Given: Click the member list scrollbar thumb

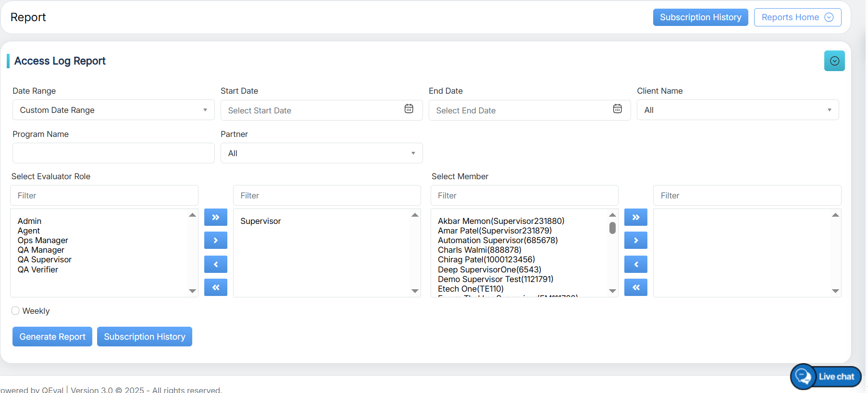Looking at the screenshot, I should [612, 228].
